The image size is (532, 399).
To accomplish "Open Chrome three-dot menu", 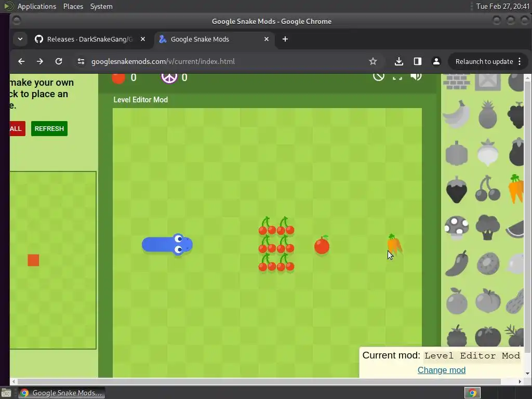I will tap(520, 61).
